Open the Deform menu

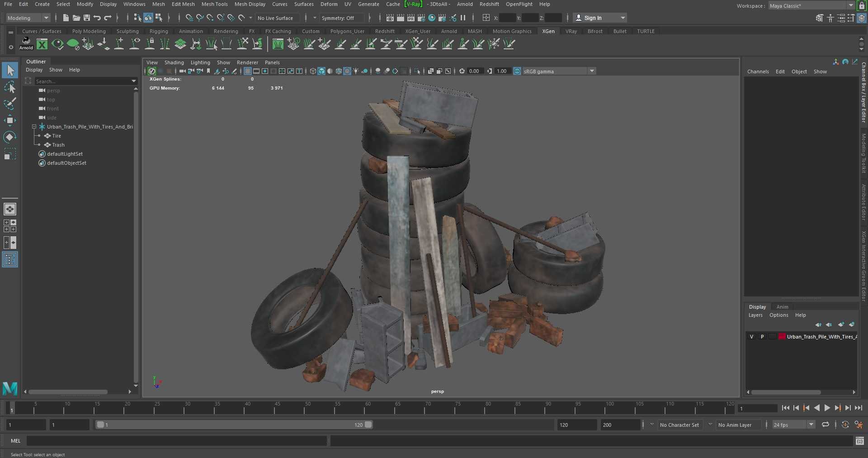click(x=329, y=4)
